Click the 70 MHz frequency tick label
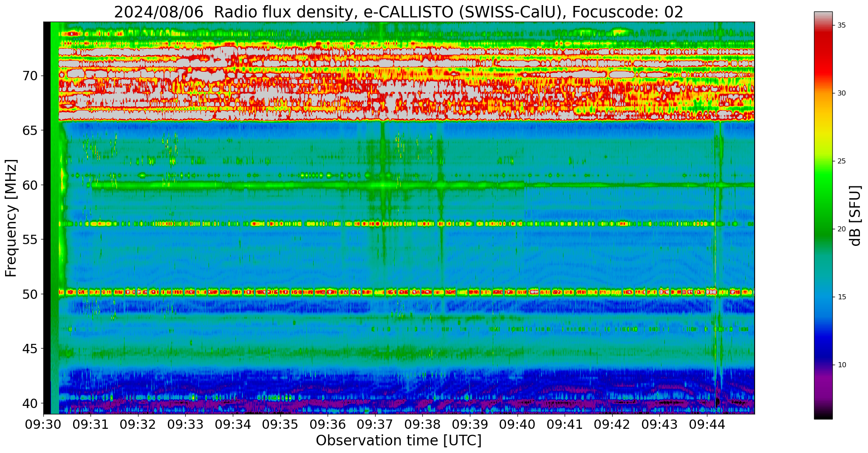Image resolution: width=868 pixels, height=453 pixels. (x=30, y=76)
